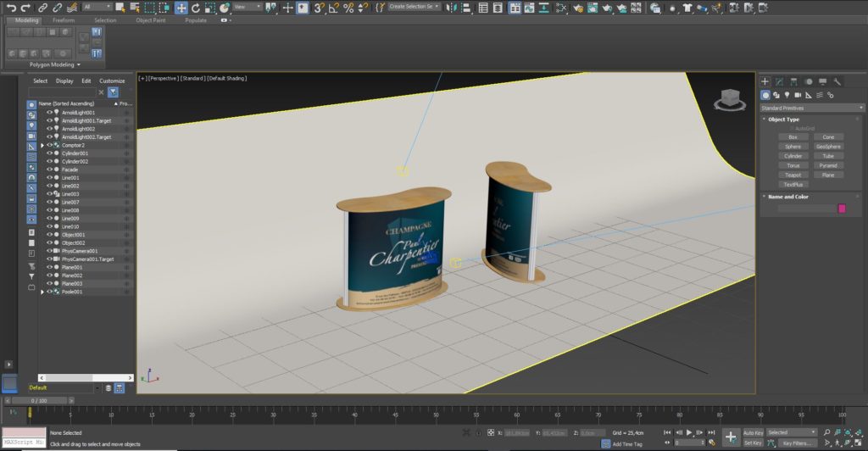Click the Teapot primitive button

pos(793,175)
